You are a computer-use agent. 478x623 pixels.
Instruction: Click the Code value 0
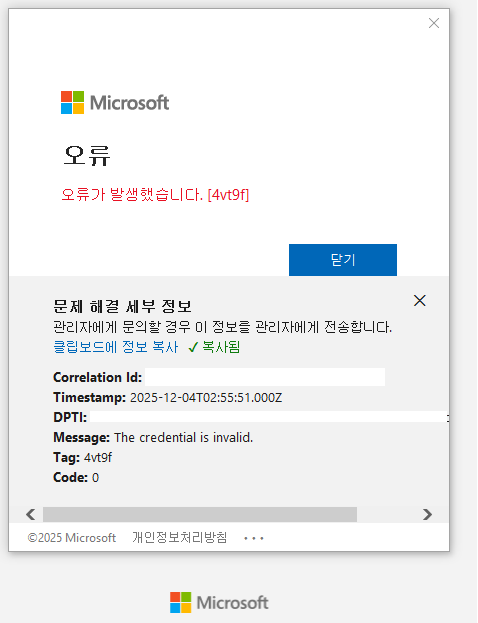95,477
